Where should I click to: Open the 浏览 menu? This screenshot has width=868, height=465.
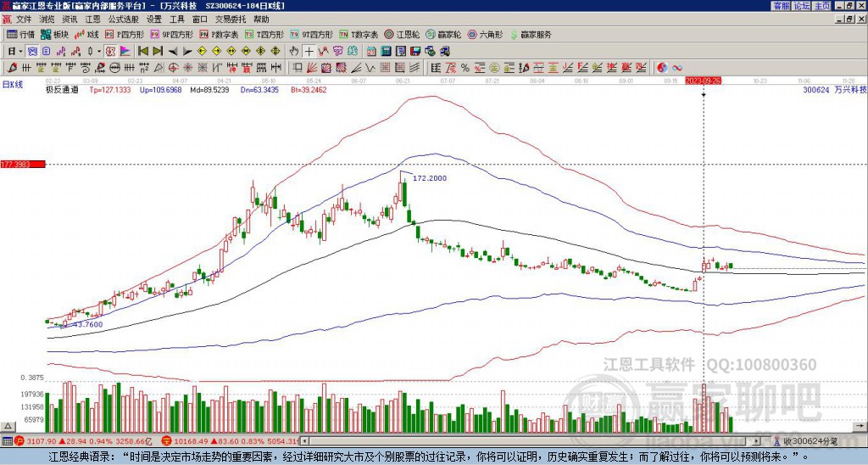[47, 20]
